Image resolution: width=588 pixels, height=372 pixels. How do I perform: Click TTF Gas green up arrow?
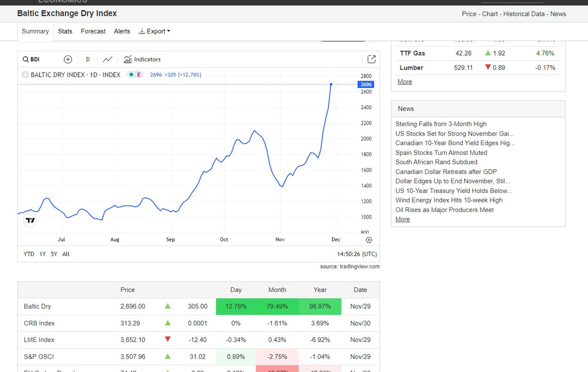point(488,53)
